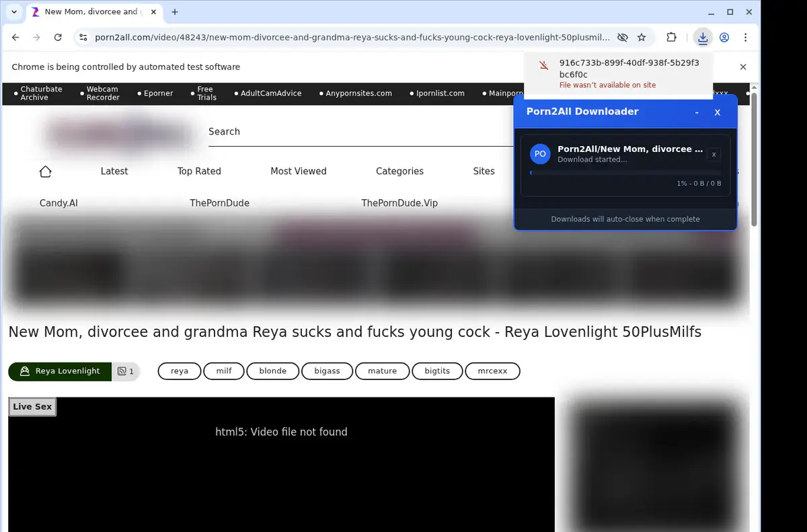The height and width of the screenshot is (532, 807).
Task: Go forward in browser history
Action: (36, 38)
